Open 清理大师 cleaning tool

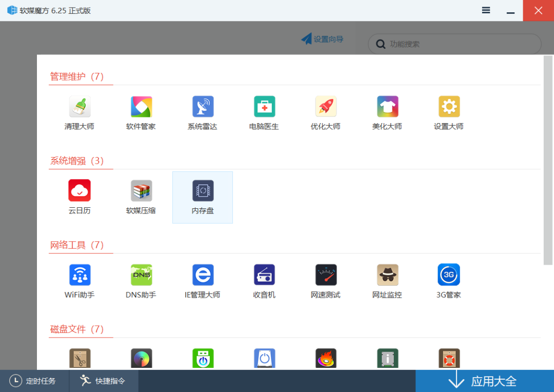(x=80, y=113)
